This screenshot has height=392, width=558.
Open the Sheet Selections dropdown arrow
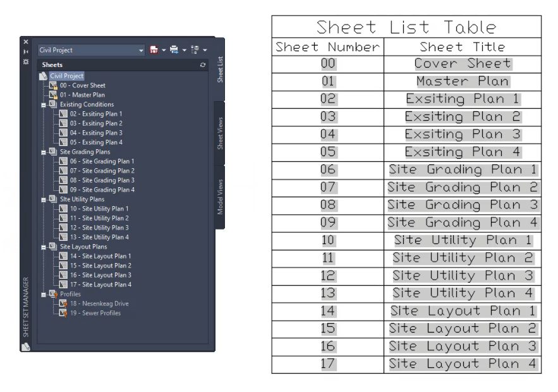click(205, 50)
